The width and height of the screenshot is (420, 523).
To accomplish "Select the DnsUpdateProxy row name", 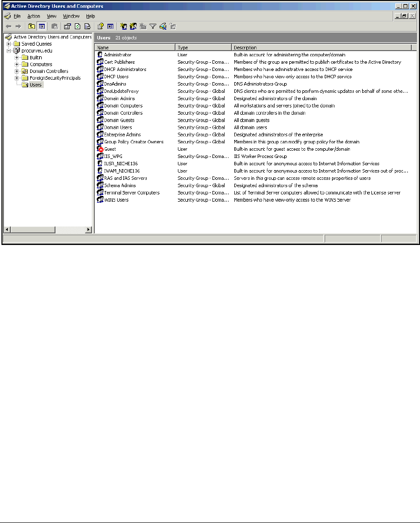I will (x=121, y=91).
